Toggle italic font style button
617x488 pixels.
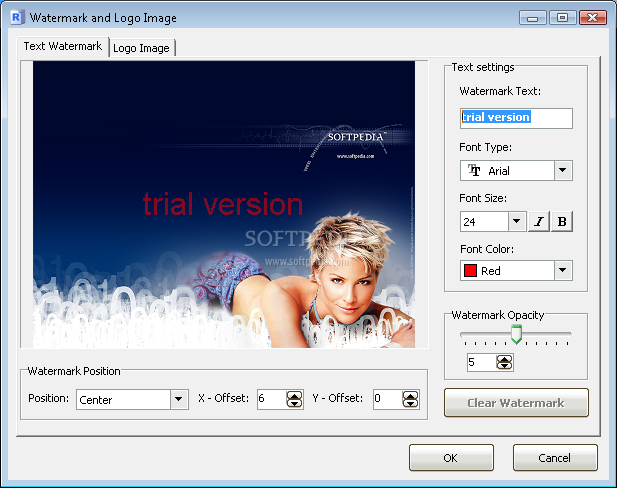pyautogui.click(x=538, y=222)
